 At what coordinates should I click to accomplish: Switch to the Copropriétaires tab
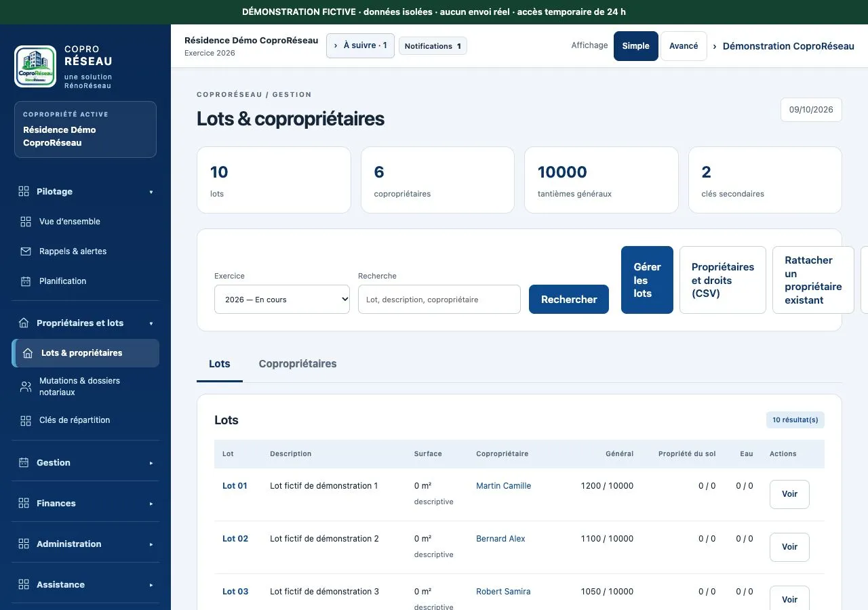298,364
